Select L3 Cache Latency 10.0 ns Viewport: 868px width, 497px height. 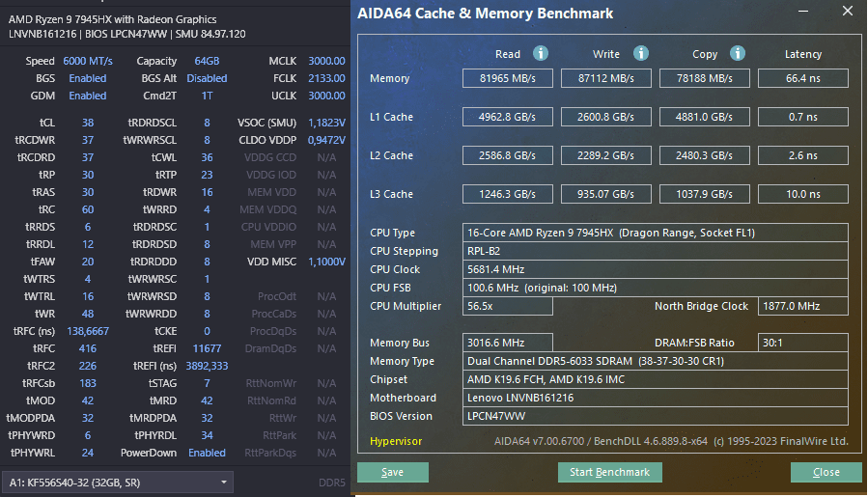coord(803,194)
